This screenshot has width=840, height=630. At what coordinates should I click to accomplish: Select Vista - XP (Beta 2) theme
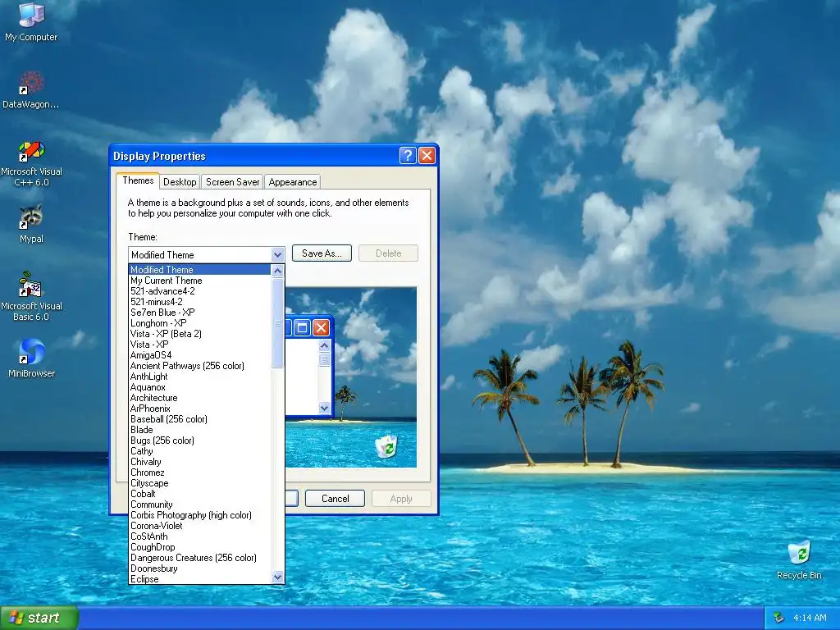tap(200, 334)
